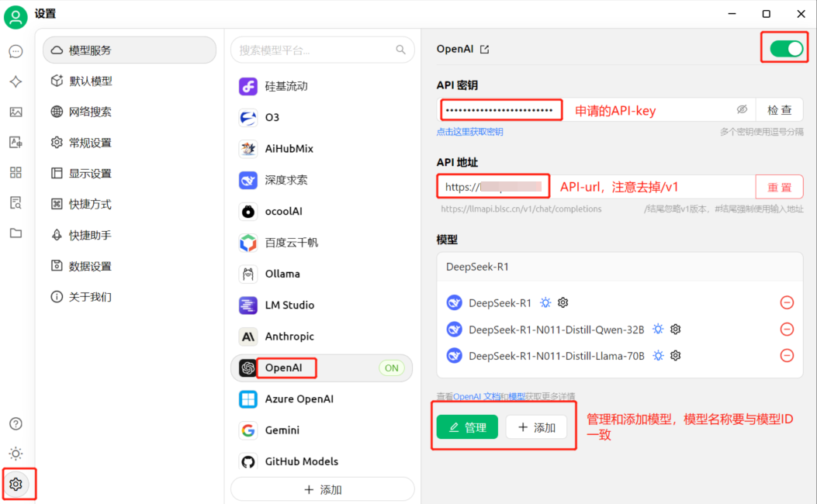
Task: Select 常规设置 settings section
Action: tap(130, 143)
